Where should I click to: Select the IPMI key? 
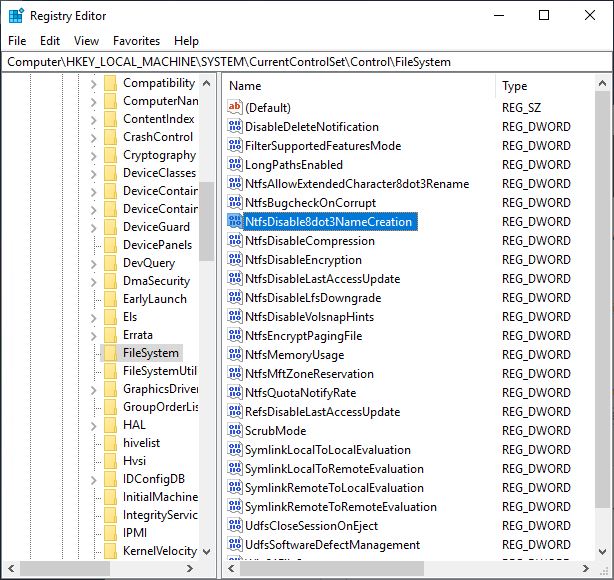pos(135,533)
